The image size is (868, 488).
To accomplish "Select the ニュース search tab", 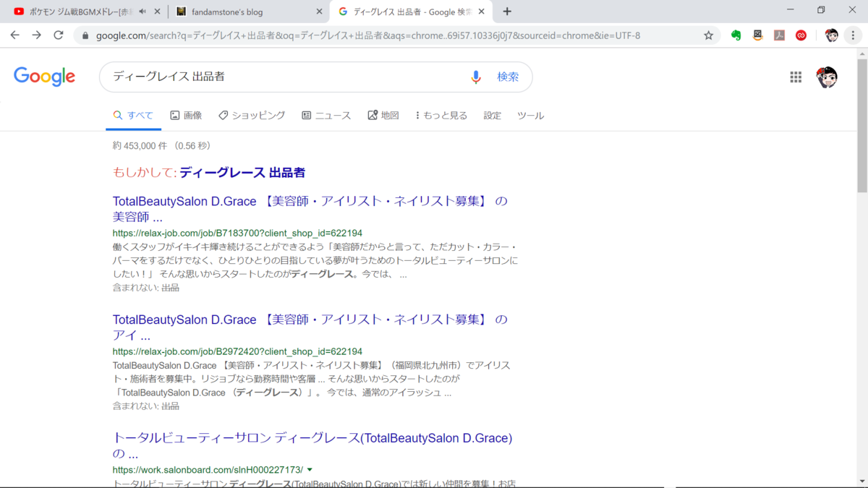I will 326,116.
